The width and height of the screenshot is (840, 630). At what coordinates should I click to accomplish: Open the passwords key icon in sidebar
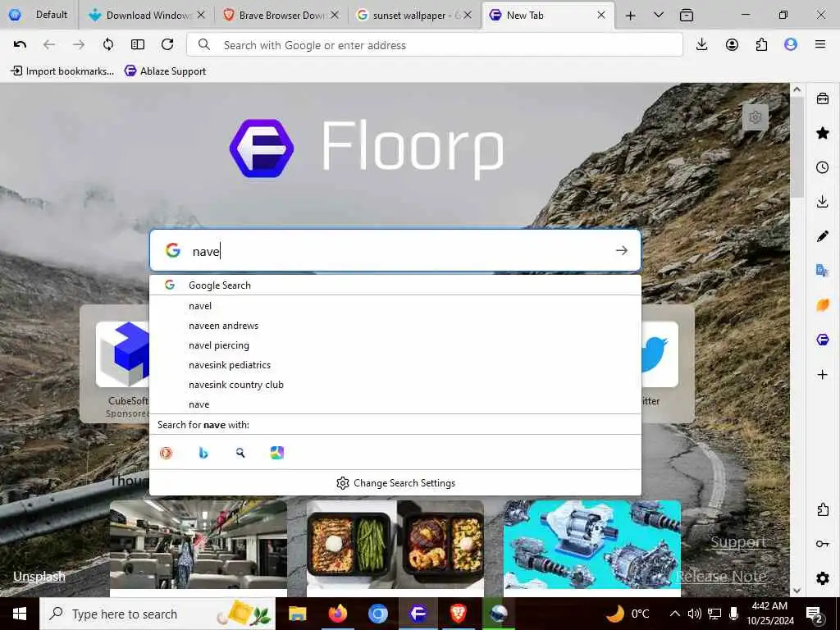(x=823, y=544)
